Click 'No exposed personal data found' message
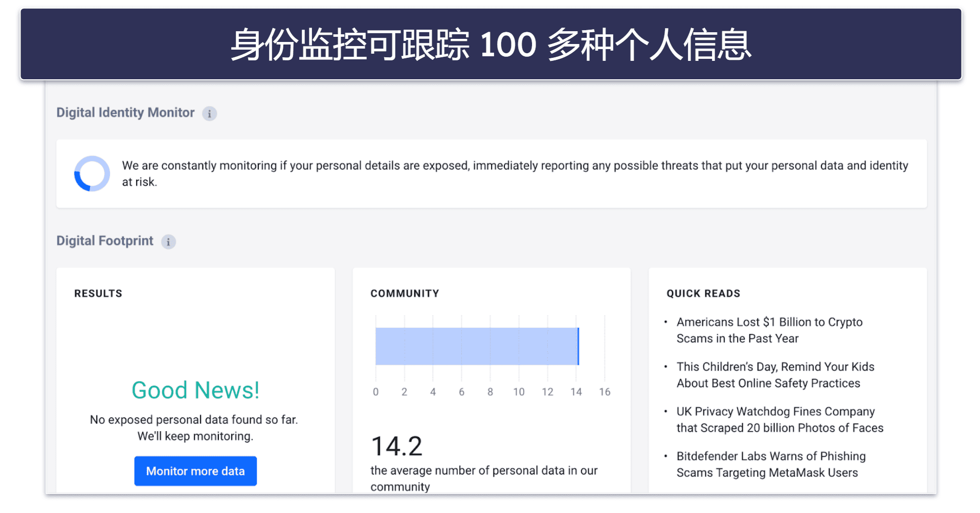The height and width of the screenshot is (513, 980). click(194, 428)
